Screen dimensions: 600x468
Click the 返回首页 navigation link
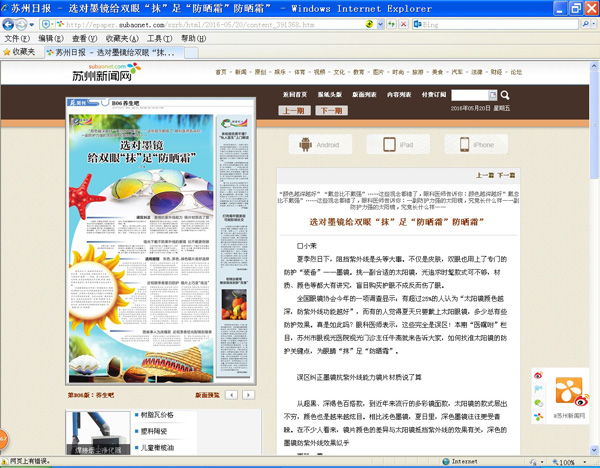click(x=295, y=95)
